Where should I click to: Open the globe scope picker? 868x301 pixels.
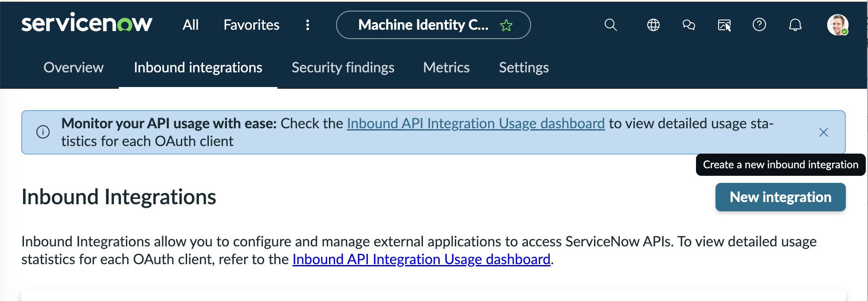[x=653, y=25]
